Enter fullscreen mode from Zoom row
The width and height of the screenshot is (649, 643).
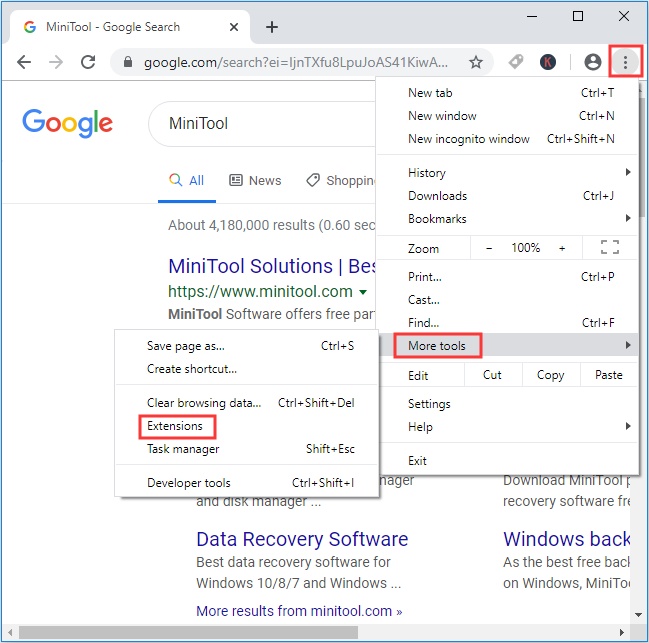point(609,247)
